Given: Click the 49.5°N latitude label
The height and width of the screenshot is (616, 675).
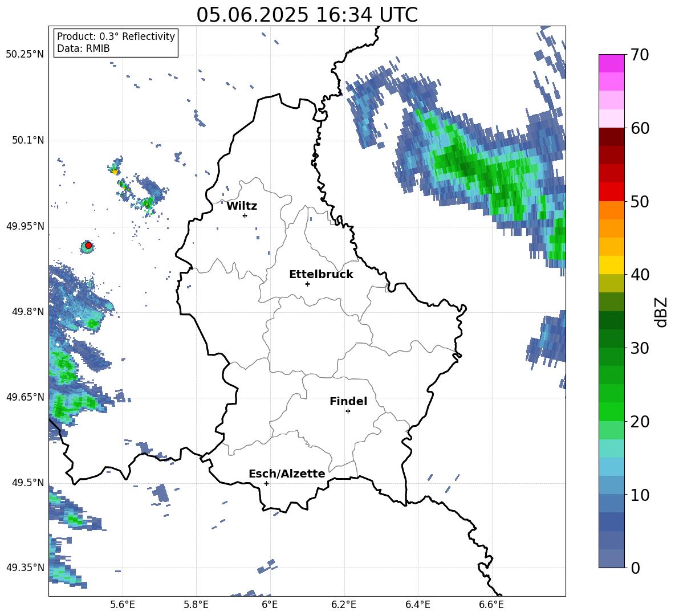Looking at the screenshot, I should coord(27,482).
